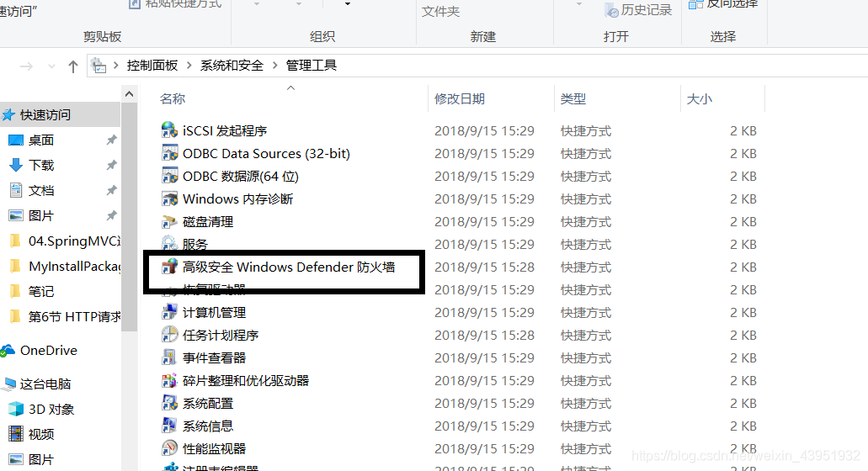The height and width of the screenshot is (471, 868).
Task: Toggle the pin next to 下载
Action: point(112,165)
